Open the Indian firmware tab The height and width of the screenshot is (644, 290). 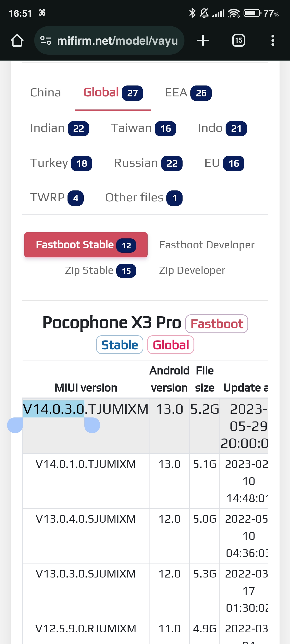[59, 128]
